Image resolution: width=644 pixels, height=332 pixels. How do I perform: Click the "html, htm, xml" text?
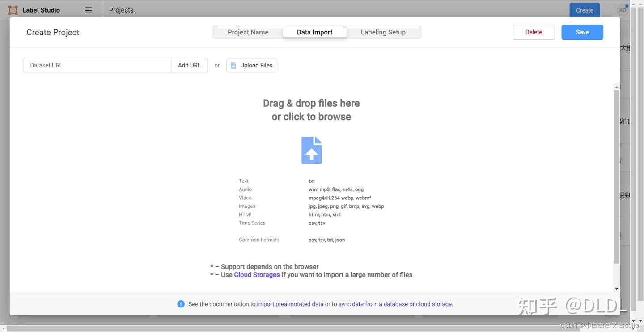324,214
